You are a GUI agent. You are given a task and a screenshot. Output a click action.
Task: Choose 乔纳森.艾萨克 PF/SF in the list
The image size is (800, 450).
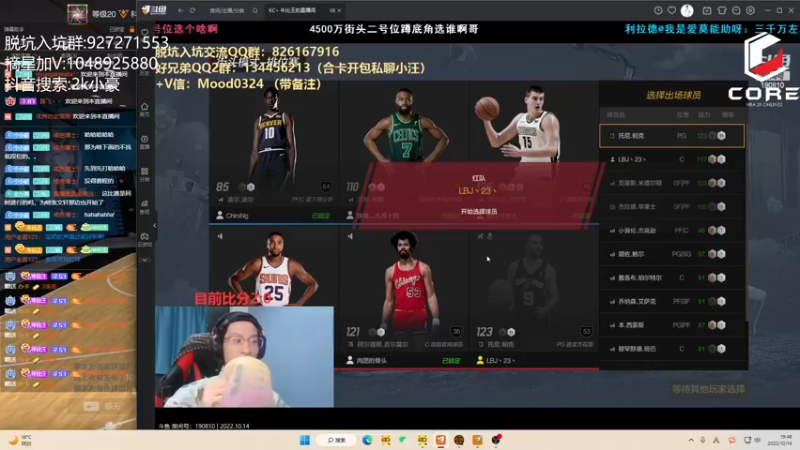672,302
